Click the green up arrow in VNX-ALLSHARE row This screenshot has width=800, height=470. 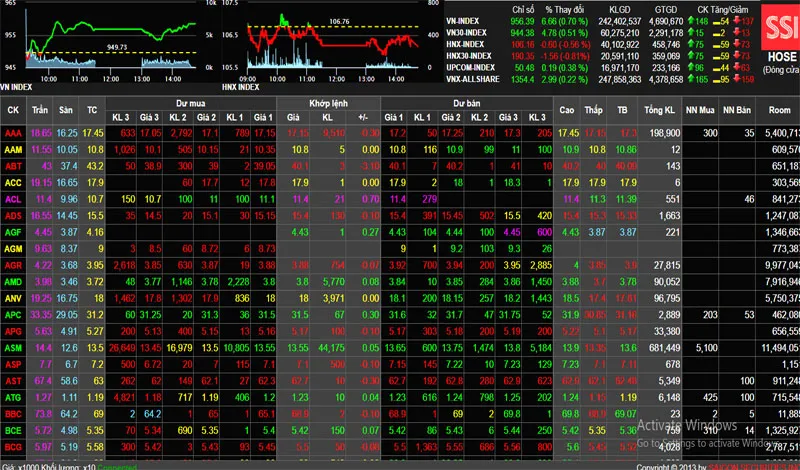point(691,79)
